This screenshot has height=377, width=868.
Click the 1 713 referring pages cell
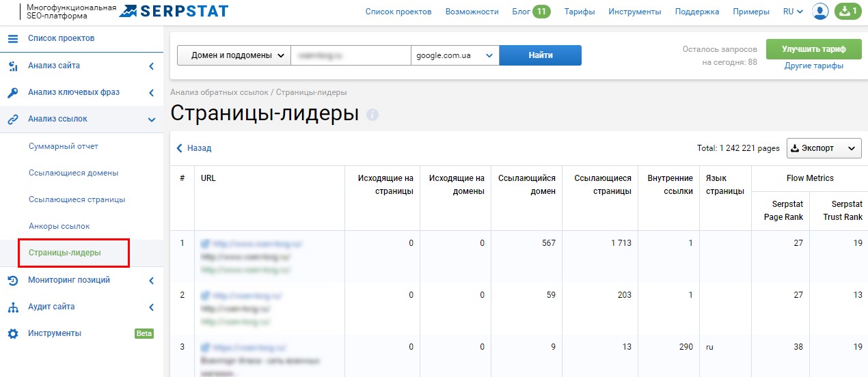coord(621,243)
